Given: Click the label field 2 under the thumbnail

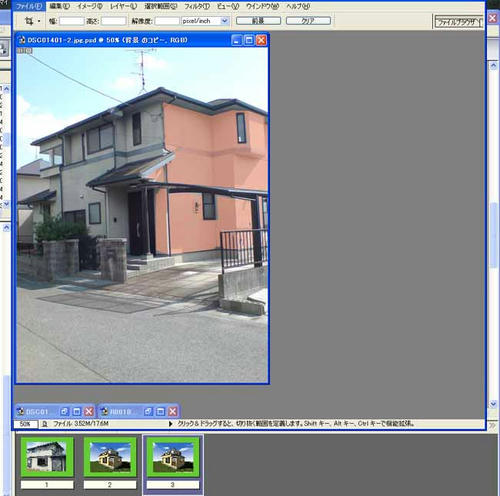Looking at the screenshot, I should (110, 485).
